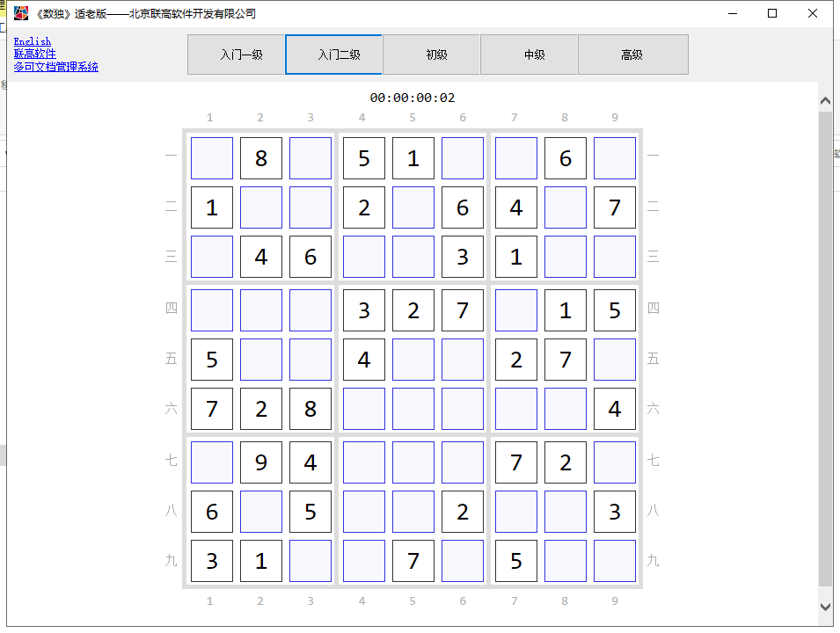
Task: Open the English language link
Action: point(33,41)
